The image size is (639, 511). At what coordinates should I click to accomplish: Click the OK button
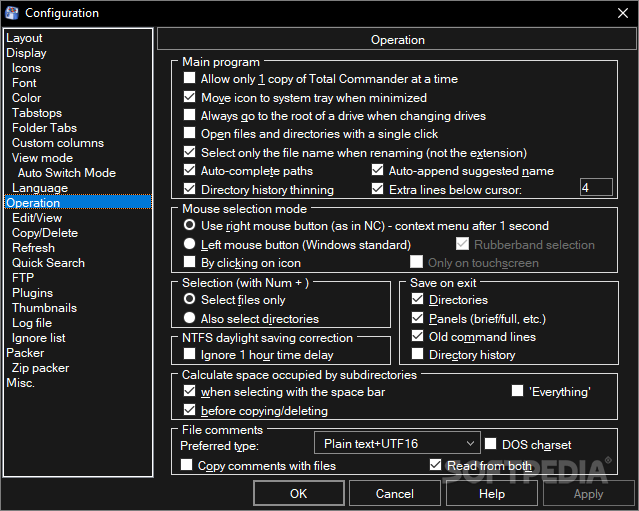299,493
